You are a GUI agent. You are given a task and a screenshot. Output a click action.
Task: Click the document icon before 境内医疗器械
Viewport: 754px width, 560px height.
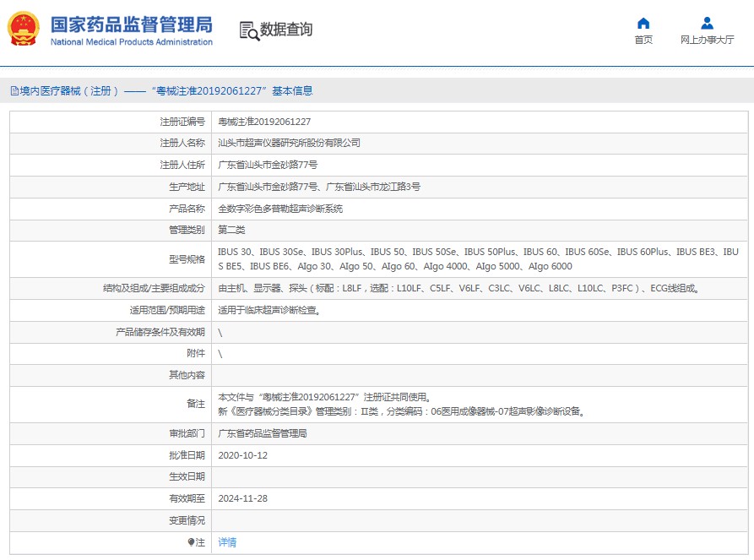point(14,91)
